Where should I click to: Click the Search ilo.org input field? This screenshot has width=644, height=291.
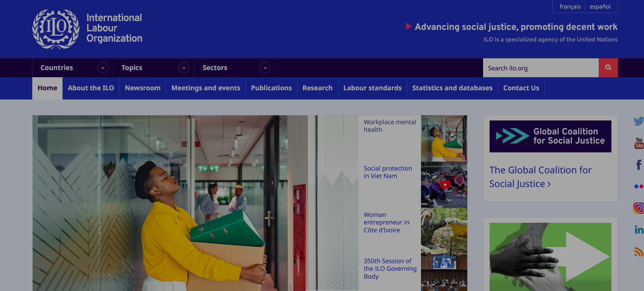(x=541, y=68)
